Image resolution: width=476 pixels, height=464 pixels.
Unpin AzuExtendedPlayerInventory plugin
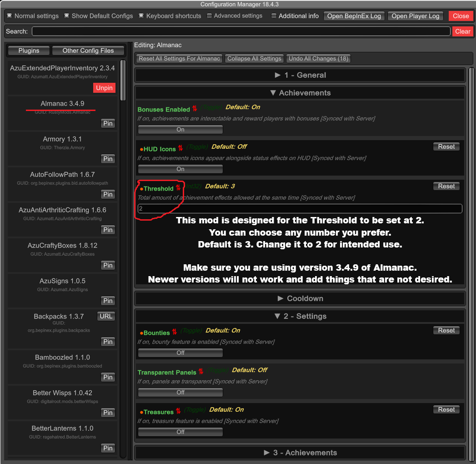[x=104, y=88]
